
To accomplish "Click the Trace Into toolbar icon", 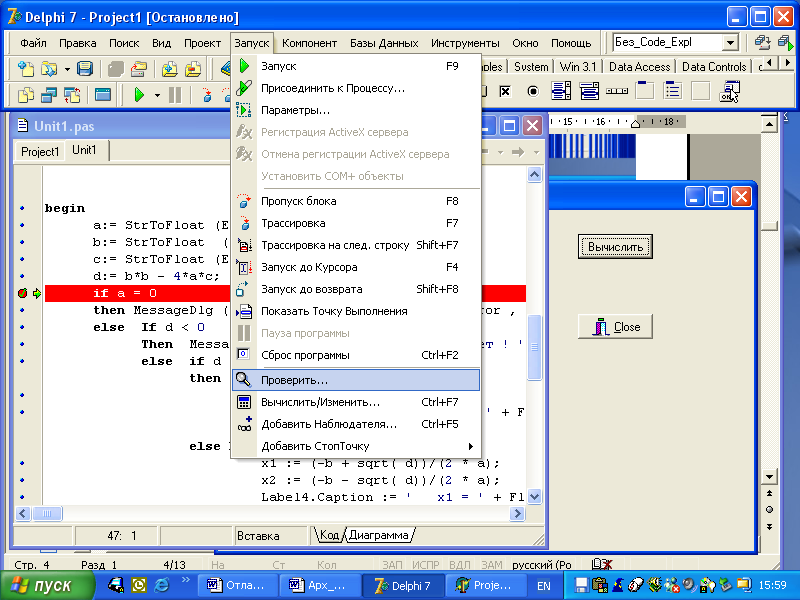I will 207,94.
